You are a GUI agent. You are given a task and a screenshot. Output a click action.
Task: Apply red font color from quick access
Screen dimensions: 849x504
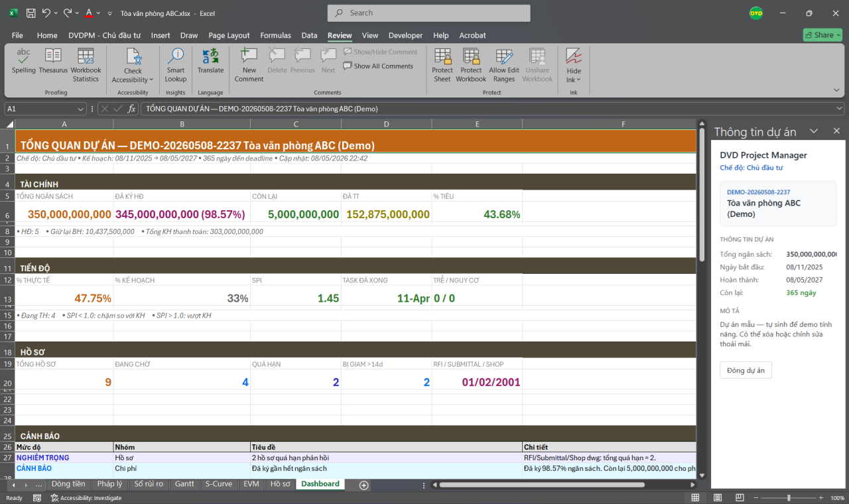(x=89, y=13)
